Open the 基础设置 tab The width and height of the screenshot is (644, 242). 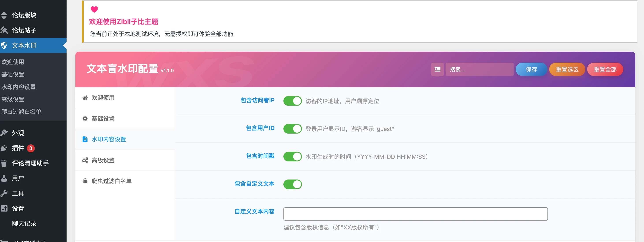(103, 119)
